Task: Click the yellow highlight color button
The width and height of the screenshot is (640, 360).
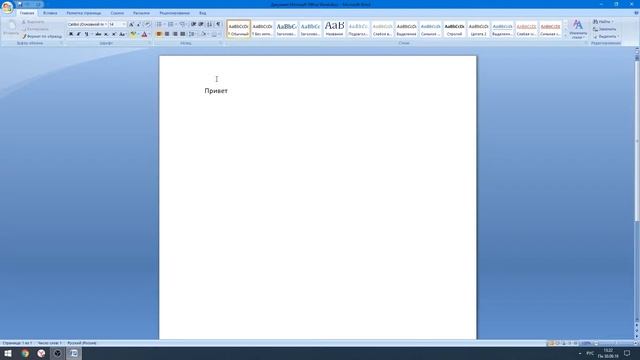Action: click(x=133, y=34)
